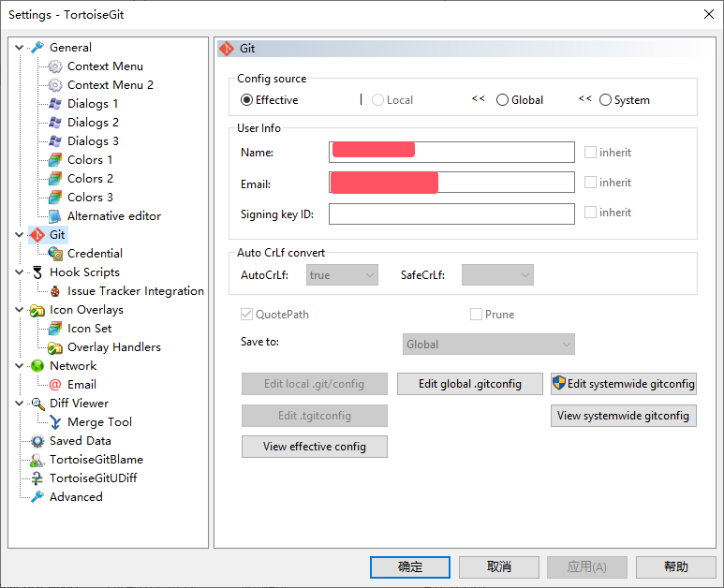Viewport: 724px width, 588px height.
Task: Click the Issue Tracker Integration bug icon
Action: [55, 291]
